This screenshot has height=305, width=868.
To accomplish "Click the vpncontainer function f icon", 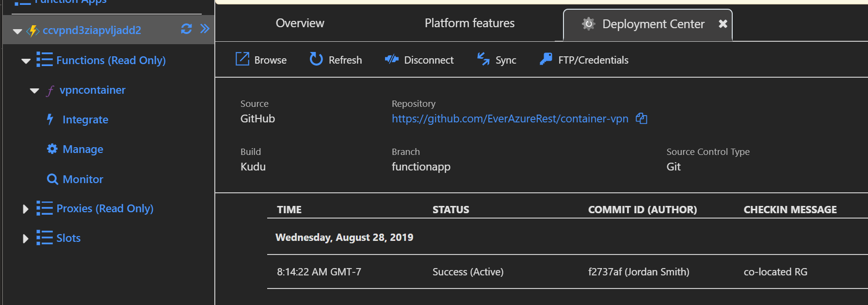I will [x=50, y=91].
